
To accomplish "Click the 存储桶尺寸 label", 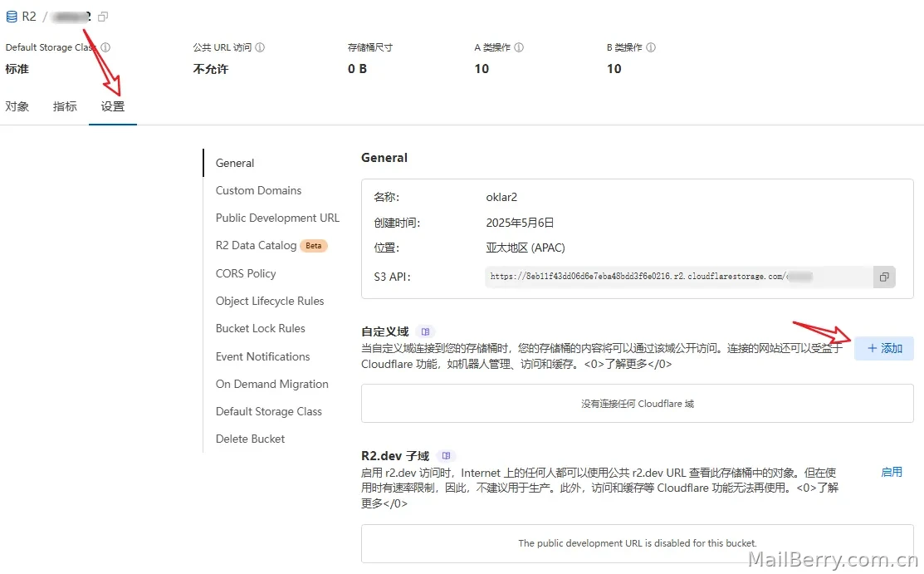I will point(370,47).
